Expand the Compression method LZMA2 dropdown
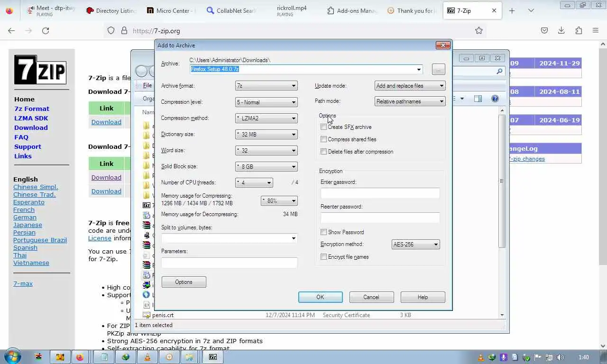 267,118
